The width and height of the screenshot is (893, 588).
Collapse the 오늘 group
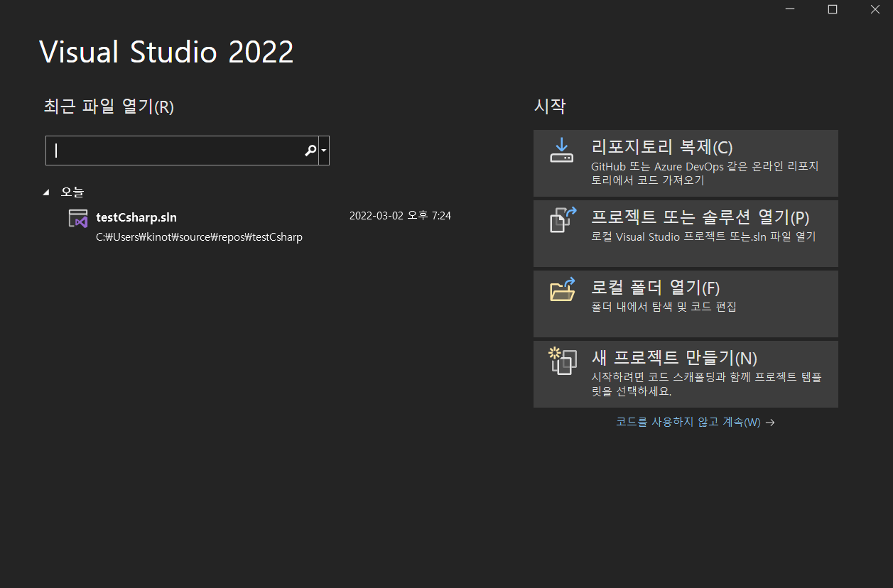[47, 192]
